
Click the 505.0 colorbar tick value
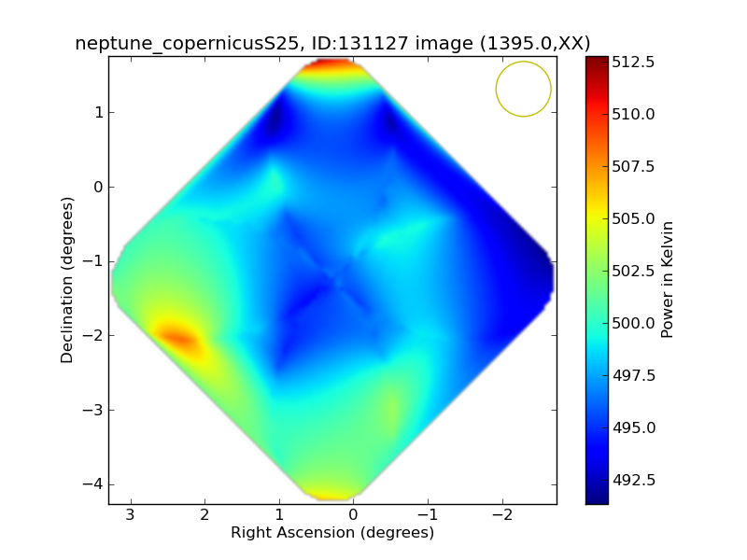pos(633,218)
